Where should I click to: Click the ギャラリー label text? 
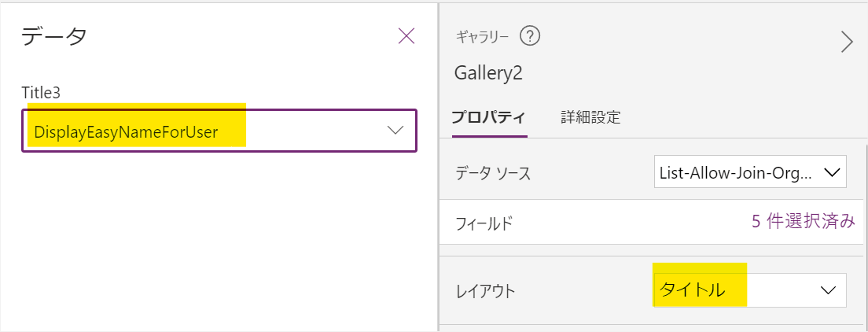click(x=480, y=37)
